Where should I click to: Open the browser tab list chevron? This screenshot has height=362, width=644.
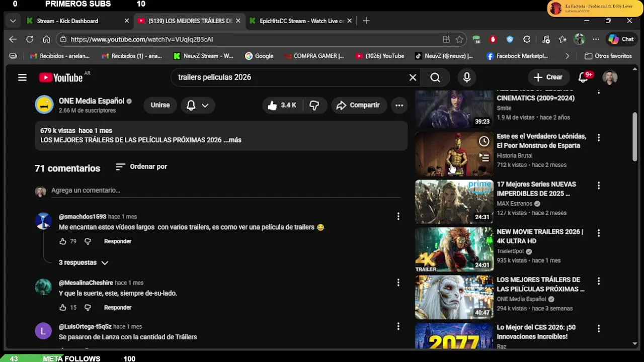coord(13,21)
